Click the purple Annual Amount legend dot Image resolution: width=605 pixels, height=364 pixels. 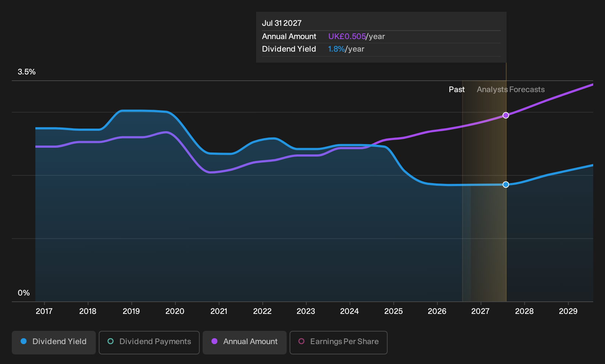pyautogui.click(x=214, y=341)
